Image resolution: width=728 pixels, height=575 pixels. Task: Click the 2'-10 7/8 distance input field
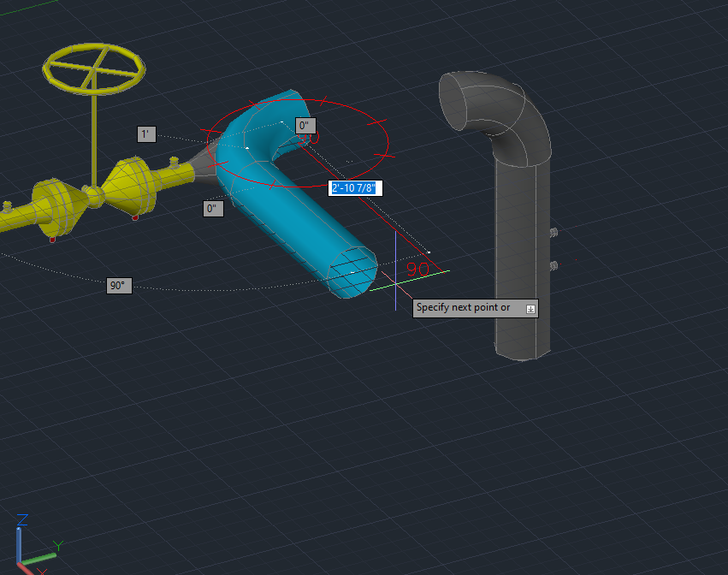(x=354, y=187)
